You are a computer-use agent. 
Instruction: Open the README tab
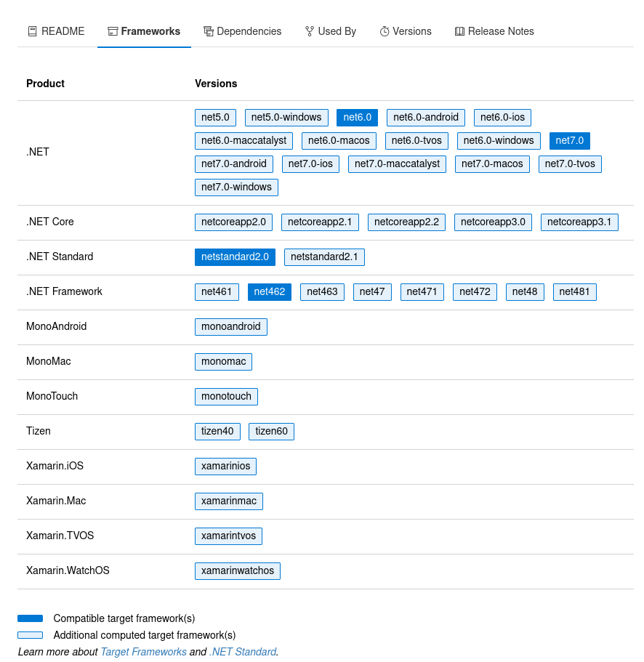(x=56, y=31)
